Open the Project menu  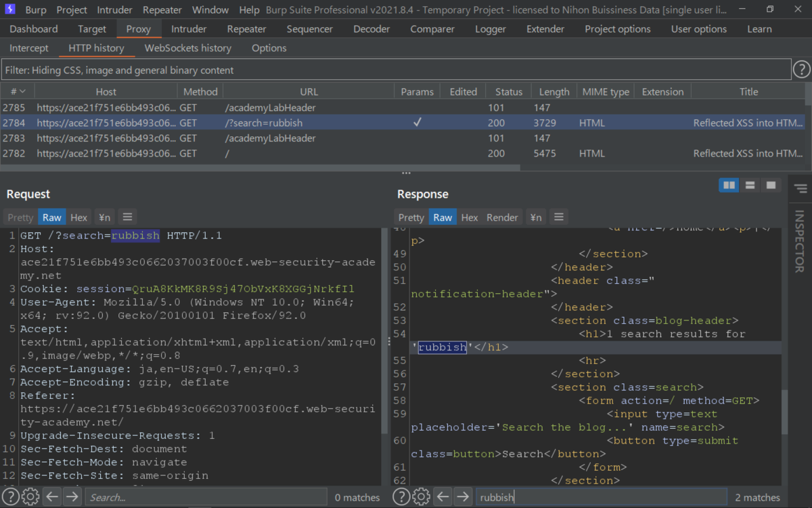click(x=72, y=10)
